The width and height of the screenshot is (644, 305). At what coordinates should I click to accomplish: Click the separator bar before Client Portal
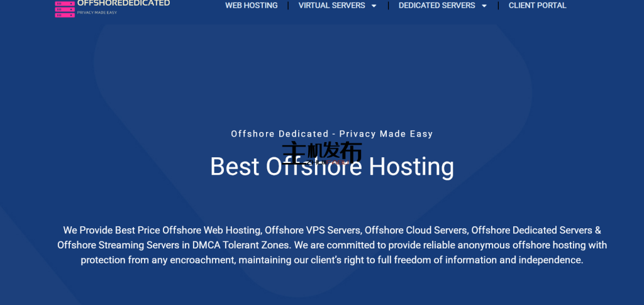click(x=498, y=6)
